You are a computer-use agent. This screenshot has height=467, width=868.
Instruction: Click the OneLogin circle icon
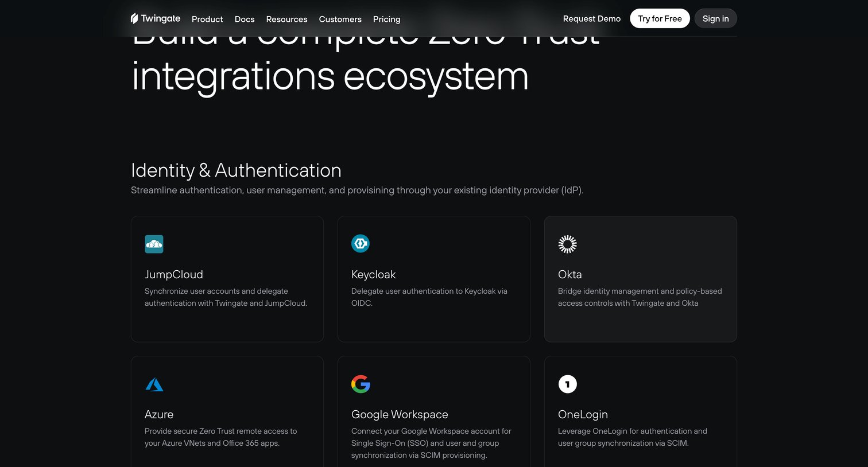pos(567,384)
